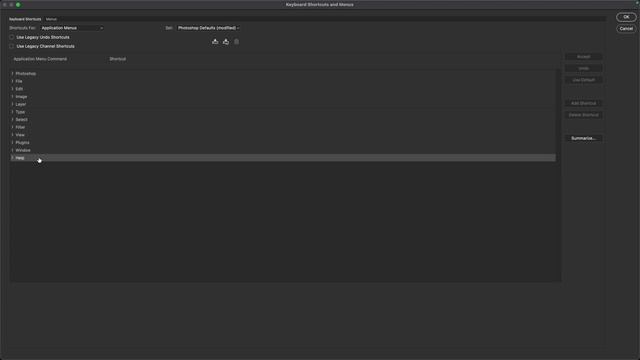Expand the Image menu group arrow
Image resolution: width=640 pixels, height=360 pixels.
pos(12,96)
